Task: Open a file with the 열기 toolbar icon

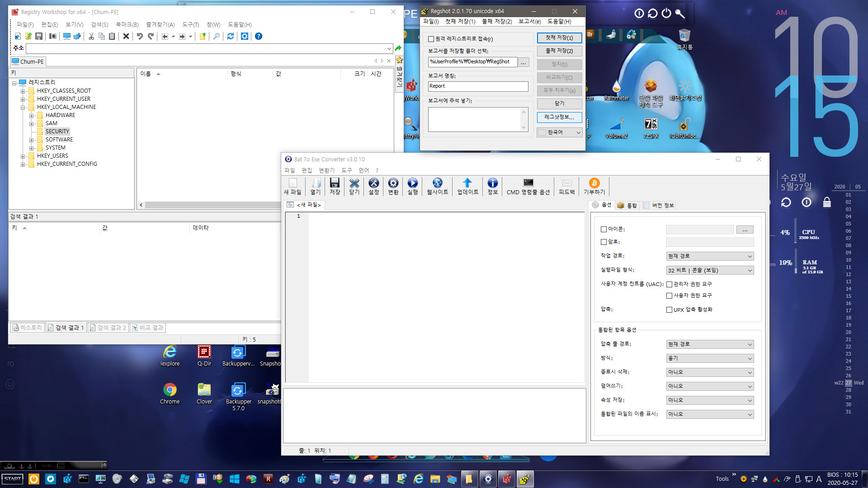Action: 316,186
